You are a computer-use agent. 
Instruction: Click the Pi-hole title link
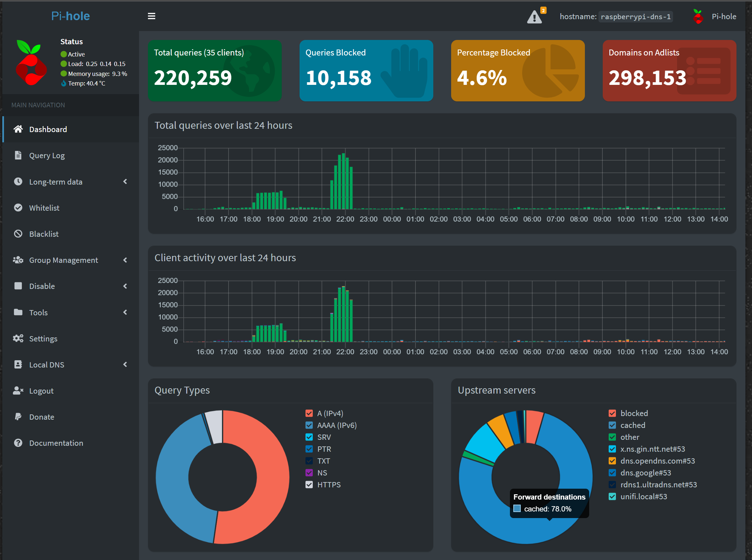coord(71,16)
